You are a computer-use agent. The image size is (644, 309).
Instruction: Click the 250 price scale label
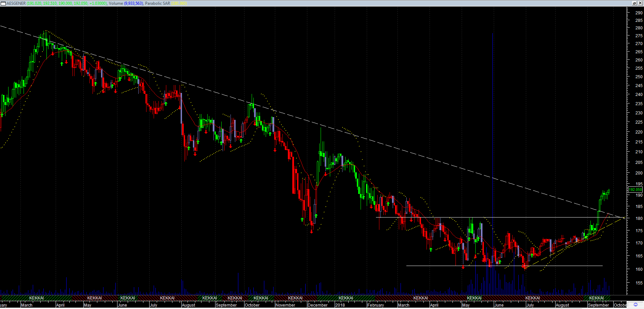639,77
